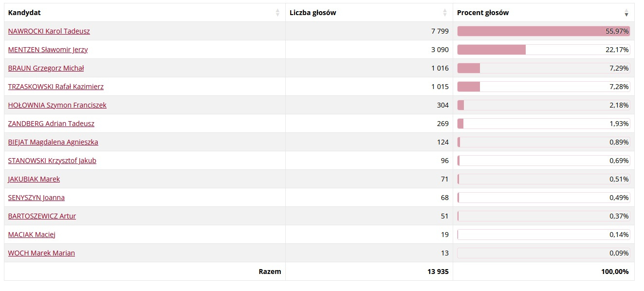
Task: Open BRAUN Grzegorz Michał link
Action: click(x=46, y=68)
